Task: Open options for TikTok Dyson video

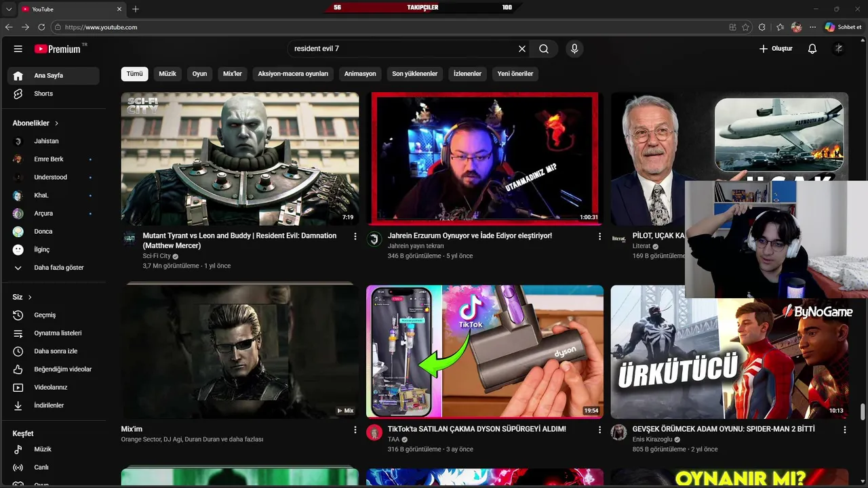Action: coord(599,430)
